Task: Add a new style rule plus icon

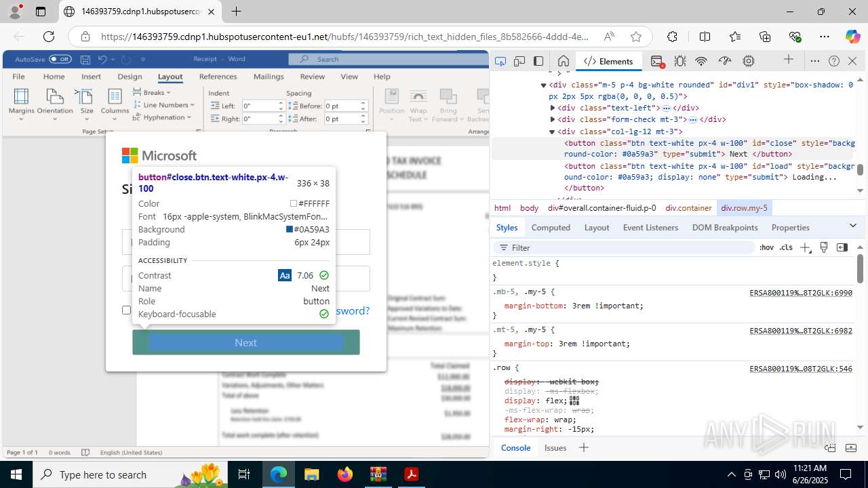Action: [805, 248]
